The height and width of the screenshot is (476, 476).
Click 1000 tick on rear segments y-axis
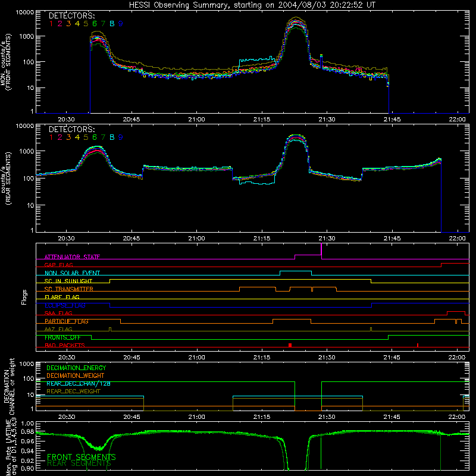tap(27, 151)
